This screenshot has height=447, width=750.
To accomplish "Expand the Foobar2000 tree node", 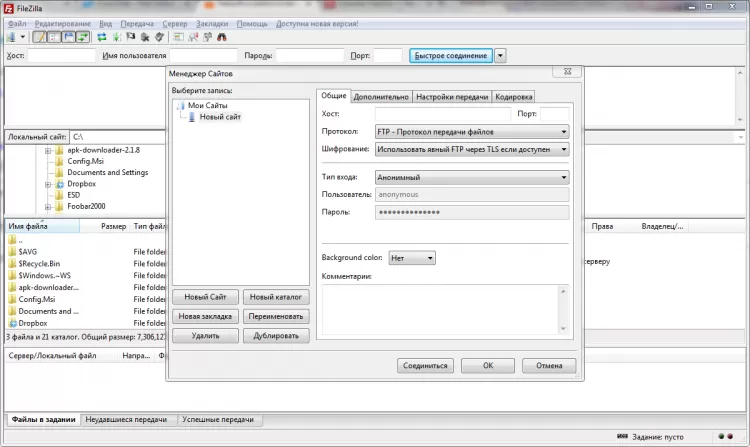I will [x=47, y=207].
